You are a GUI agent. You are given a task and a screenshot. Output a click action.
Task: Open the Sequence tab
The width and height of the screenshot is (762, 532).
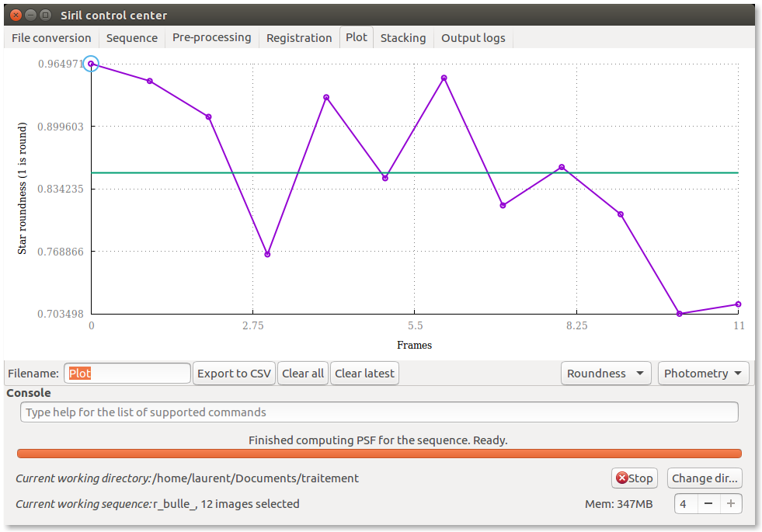coord(131,38)
